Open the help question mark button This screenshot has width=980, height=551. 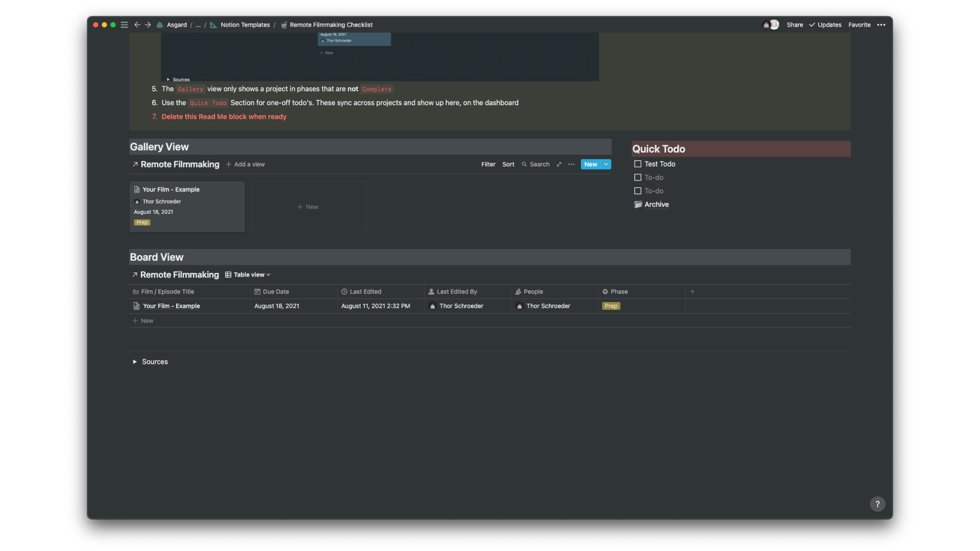coord(877,504)
